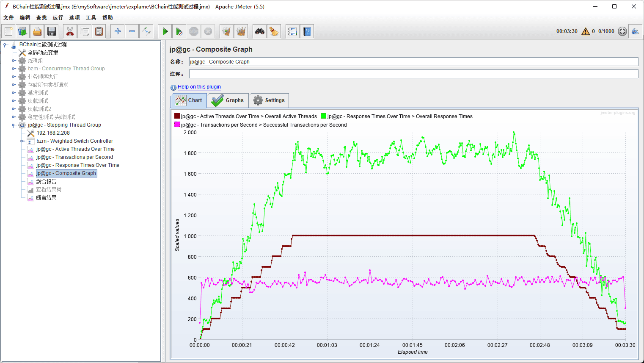The height and width of the screenshot is (363, 644).
Task: Expand the bzm - Weighted Switch Controller node
Action: [x=22, y=141]
